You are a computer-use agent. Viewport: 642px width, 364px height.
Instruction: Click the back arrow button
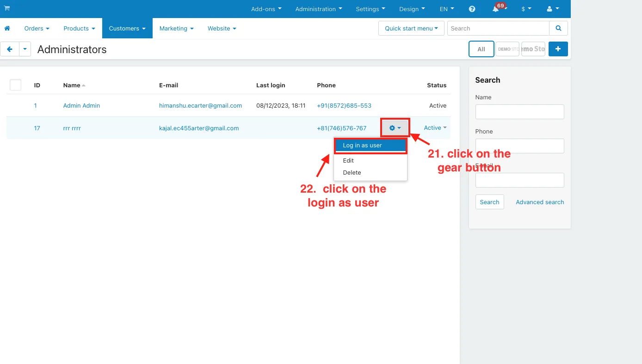click(10, 49)
